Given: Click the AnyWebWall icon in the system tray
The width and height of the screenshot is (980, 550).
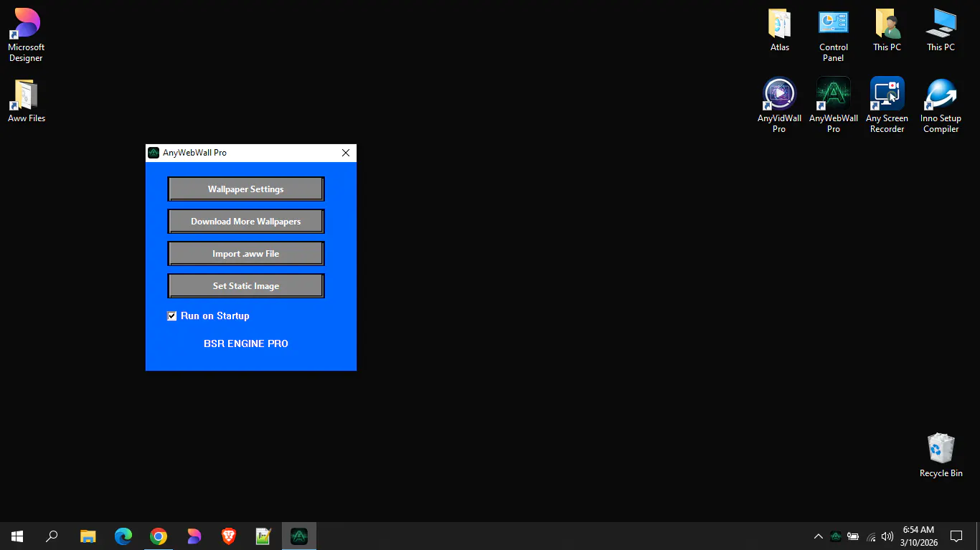Looking at the screenshot, I should pos(836,536).
